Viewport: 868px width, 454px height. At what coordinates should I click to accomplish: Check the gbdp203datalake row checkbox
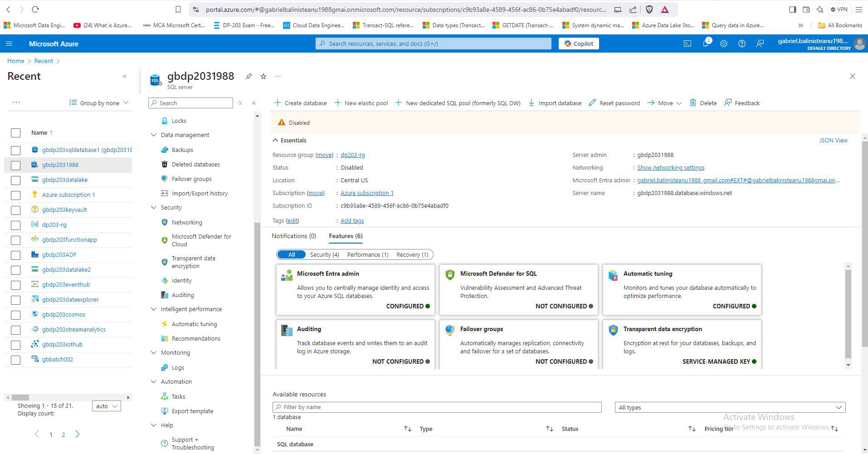15,180
